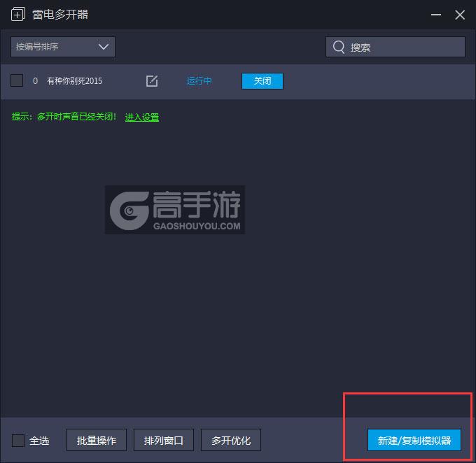
Task: Click the 排列窗口 button
Action: pyautogui.click(x=164, y=440)
